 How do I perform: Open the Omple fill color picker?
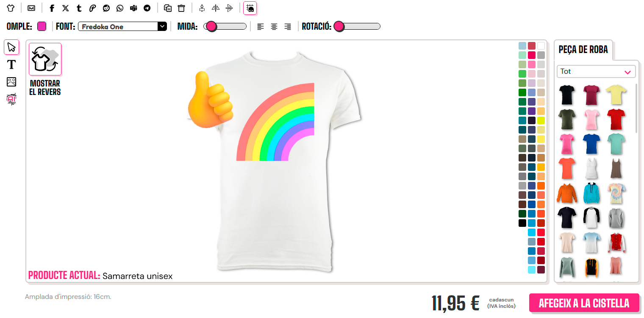coord(42,26)
